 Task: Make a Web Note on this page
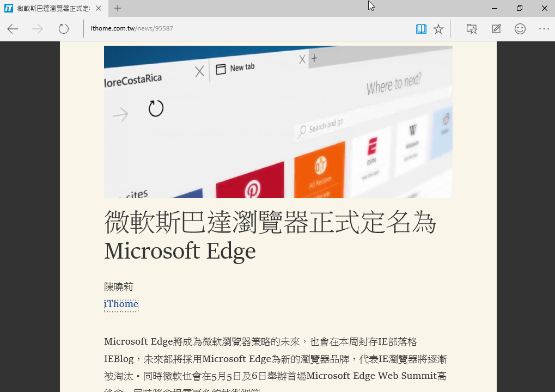coord(496,28)
